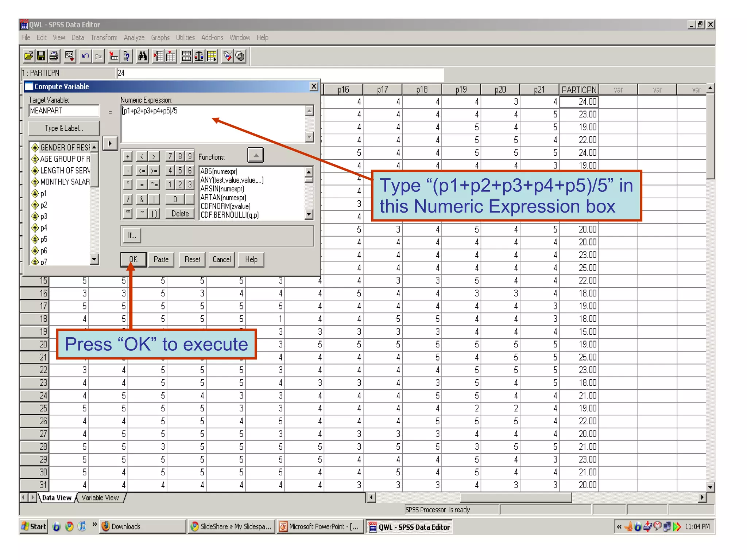The image size is (747, 560).
Task: Click OK in Compute Variable dialog
Action: (x=133, y=260)
